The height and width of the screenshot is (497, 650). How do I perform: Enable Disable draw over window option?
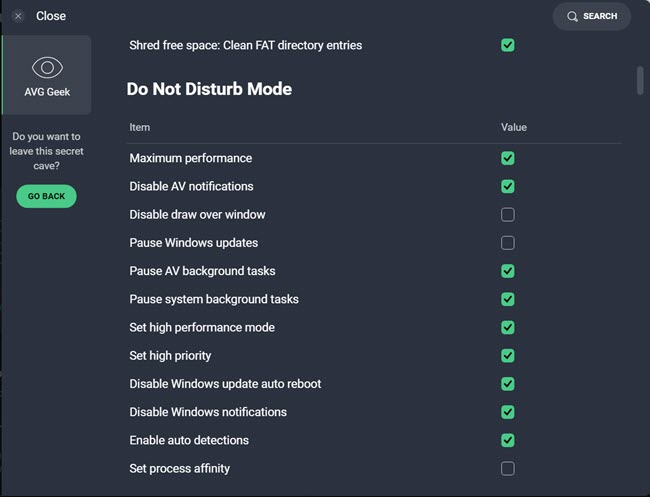tap(508, 215)
